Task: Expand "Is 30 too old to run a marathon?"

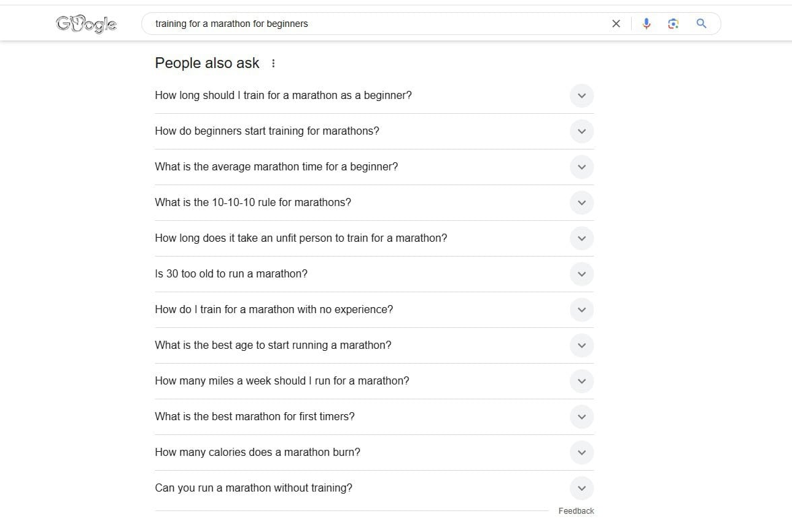Action: [581, 273]
